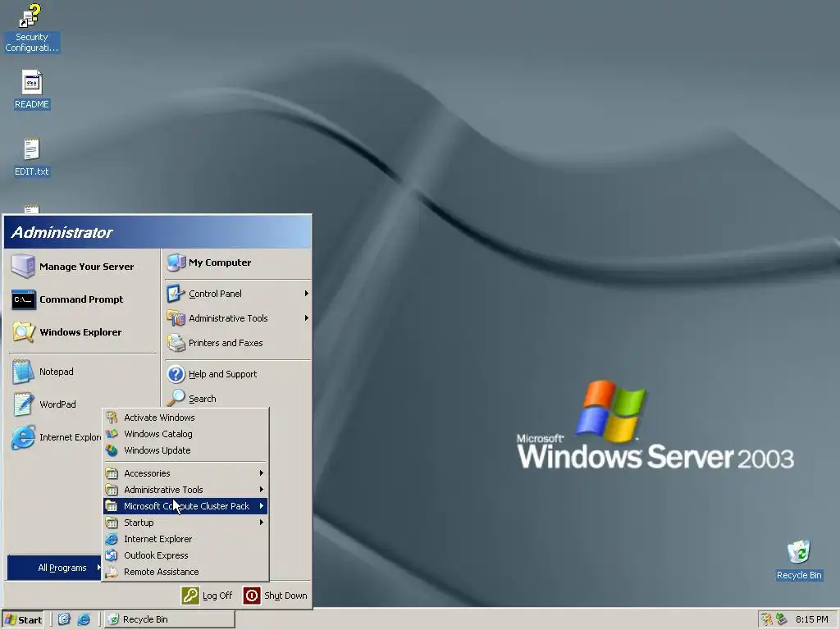The image size is (840, 630).
Task: Click the Log Off button
Action: click(208, 596)
